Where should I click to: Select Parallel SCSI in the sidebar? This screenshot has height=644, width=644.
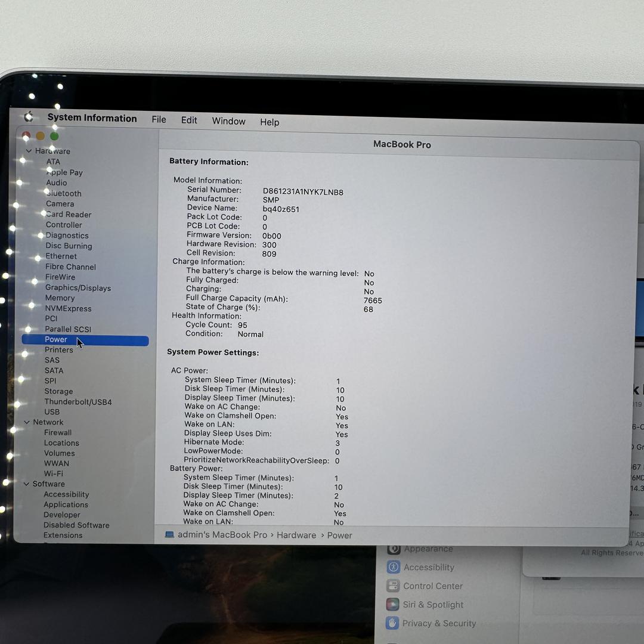tap(68, 329)
